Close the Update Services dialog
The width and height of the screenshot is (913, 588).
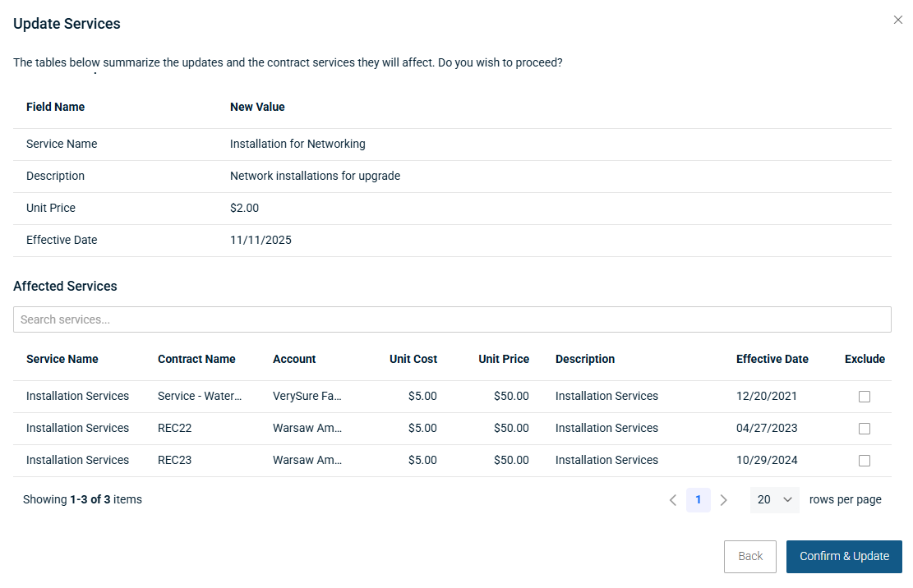click(897, 20)
